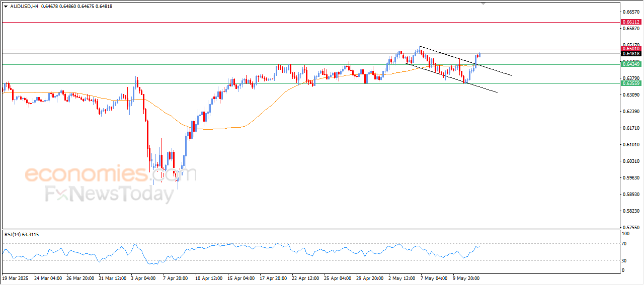
Task: Click the 0.63790 price axis label
Action: point(631,78)
